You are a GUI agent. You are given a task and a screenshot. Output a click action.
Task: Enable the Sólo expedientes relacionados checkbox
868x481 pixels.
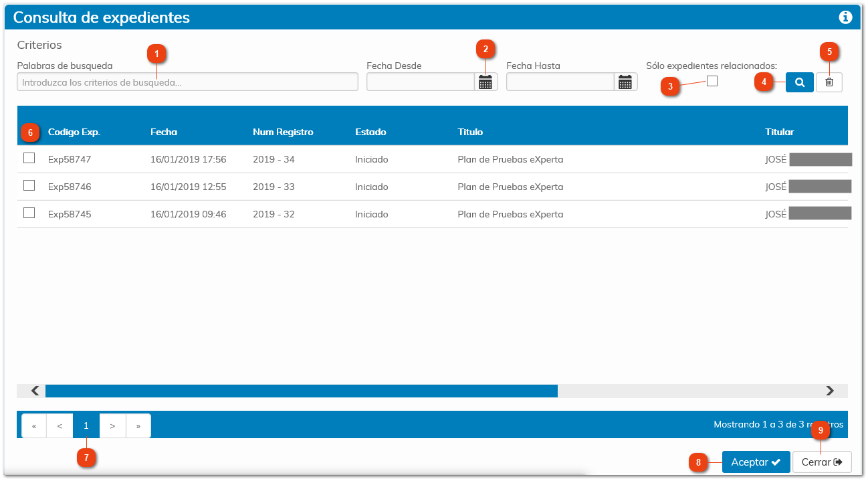(713, 80)
